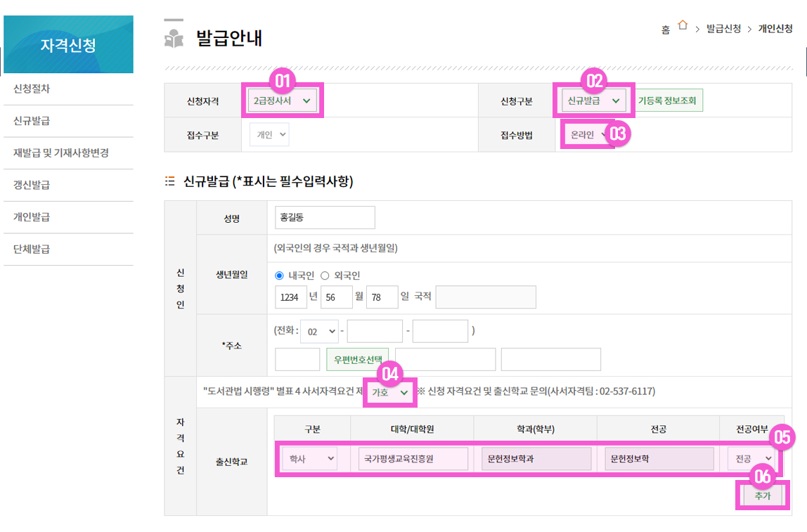Click the 성명 name input field

325,218
